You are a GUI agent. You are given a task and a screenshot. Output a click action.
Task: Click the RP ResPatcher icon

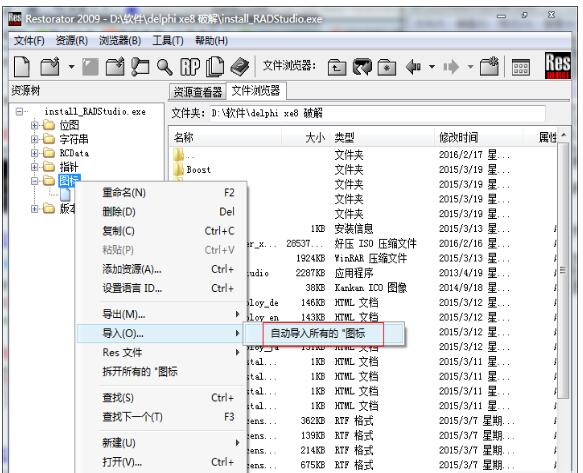click(x=190, y=67)
